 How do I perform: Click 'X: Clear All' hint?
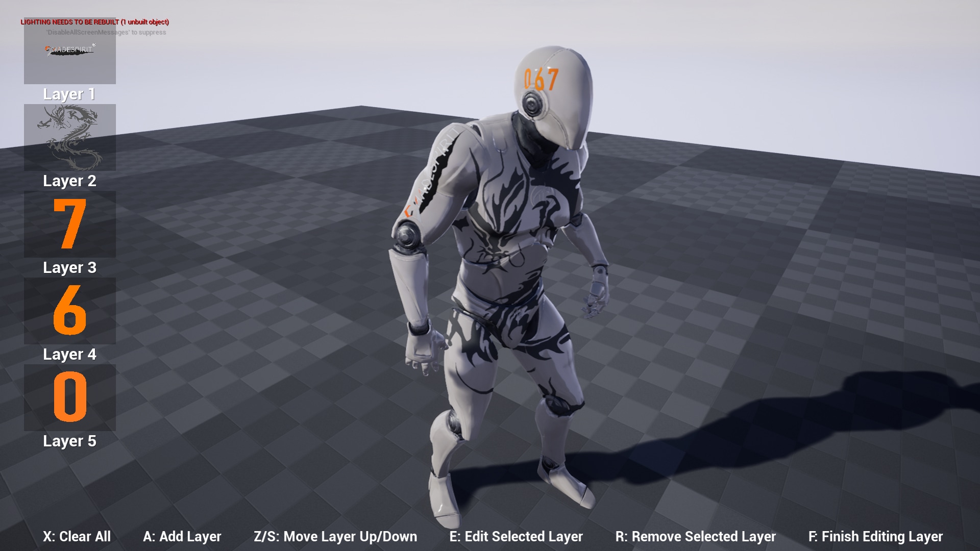point(77,537)
